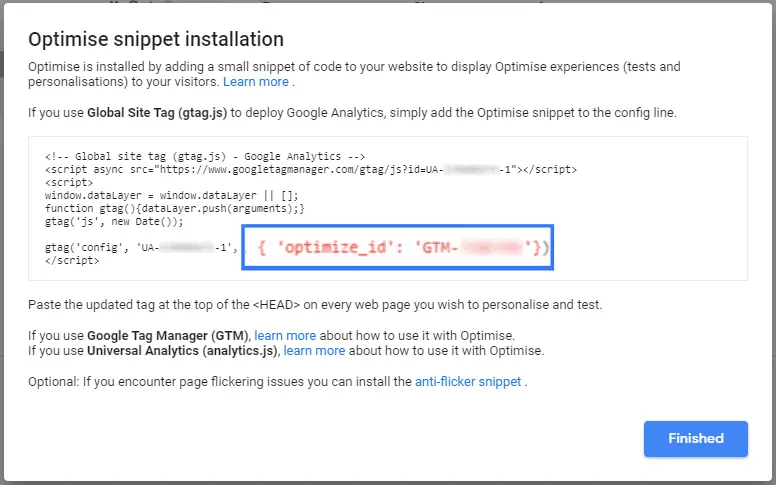Click the bold 'Universal Analytics (analytics.js)' text
This screenshot has height=485, width=776.
[182, 351]
